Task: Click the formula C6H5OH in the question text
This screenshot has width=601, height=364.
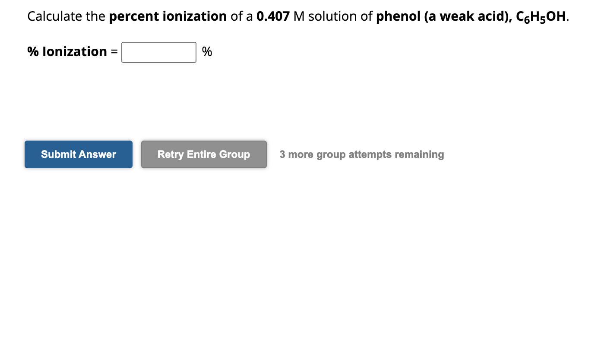Action: coord(541,17)
